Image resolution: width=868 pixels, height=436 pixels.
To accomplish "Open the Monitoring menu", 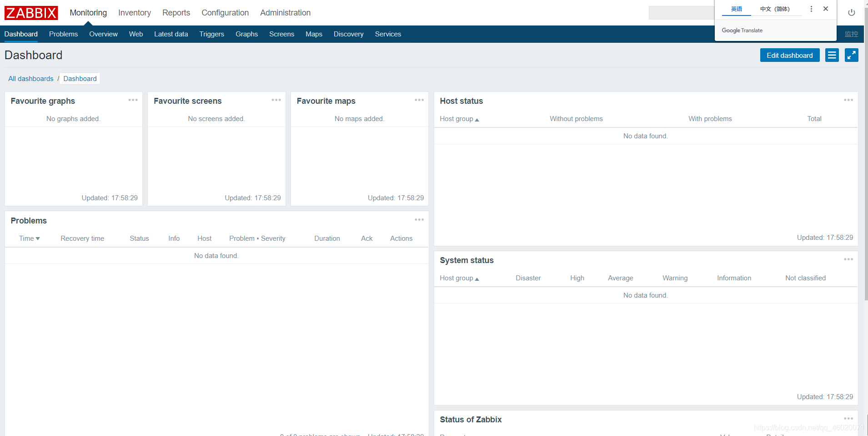I will pyautogui.click(x=88, y=13).
